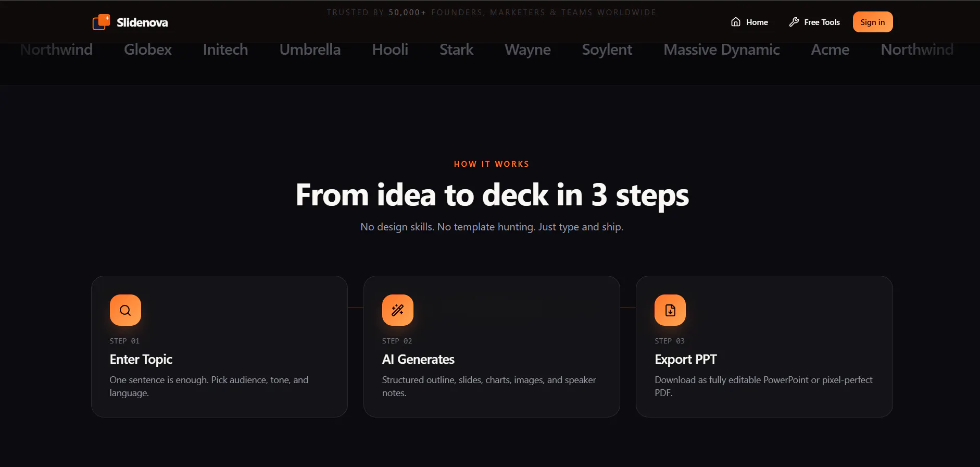Click the 'TRUSTED BY 50,000+' banner text

pos(492,13)
